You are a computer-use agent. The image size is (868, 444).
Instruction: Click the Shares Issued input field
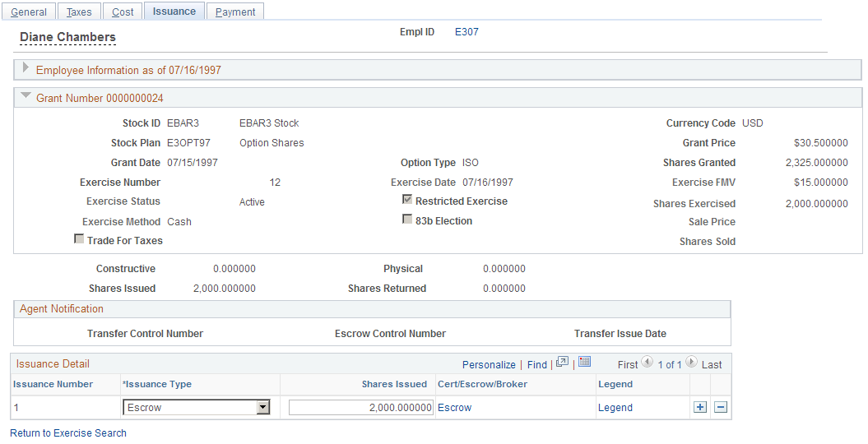361,408
